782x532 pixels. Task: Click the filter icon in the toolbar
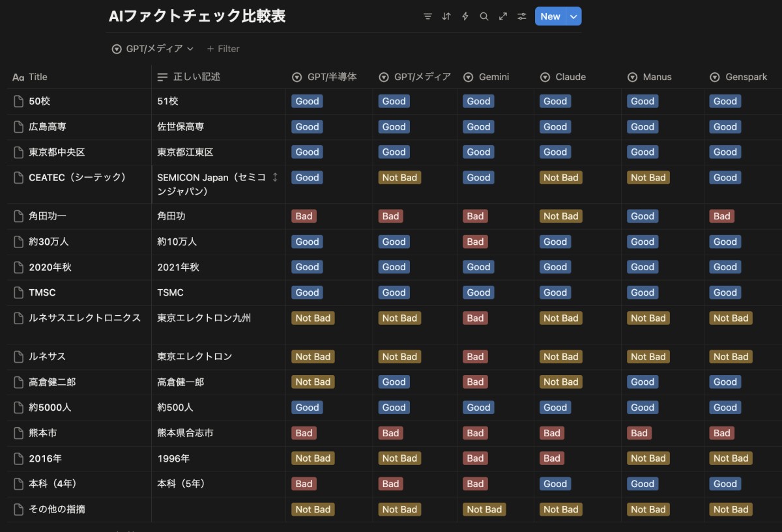point(427,16)
